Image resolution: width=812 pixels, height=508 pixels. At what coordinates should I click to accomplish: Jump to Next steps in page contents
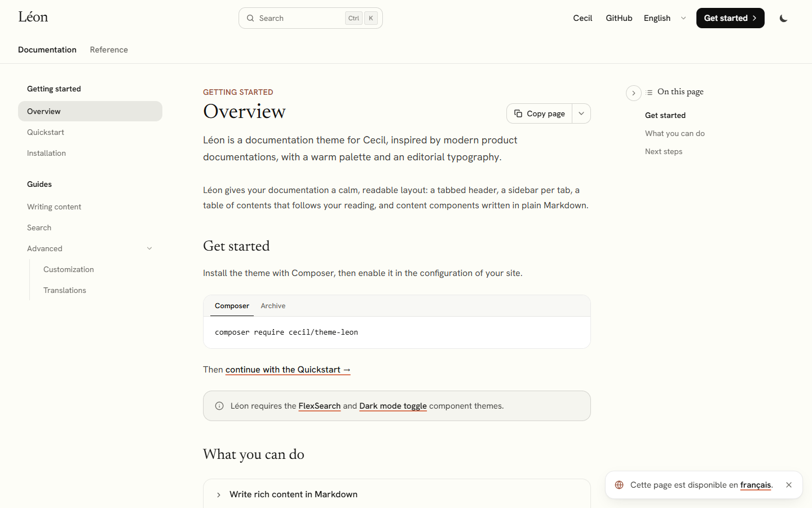[x=664, y=151]
